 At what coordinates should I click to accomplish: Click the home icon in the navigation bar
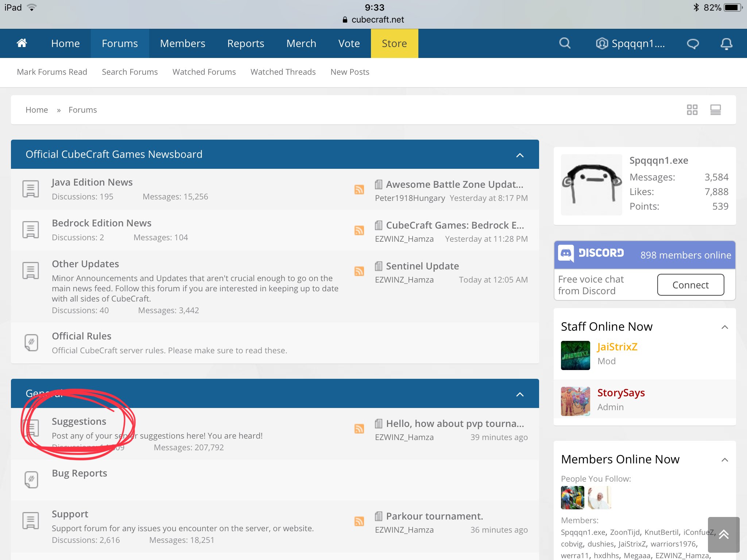tap(22, 43)
